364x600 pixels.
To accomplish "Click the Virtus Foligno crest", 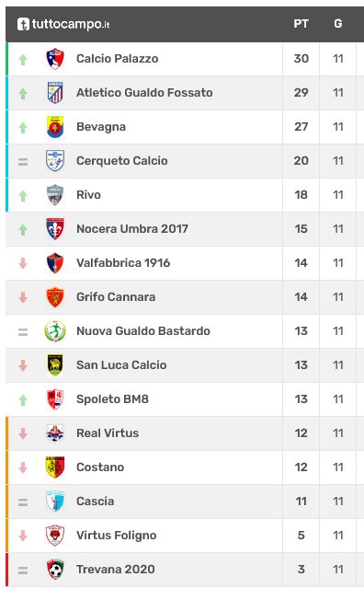I will coord(55,536).
